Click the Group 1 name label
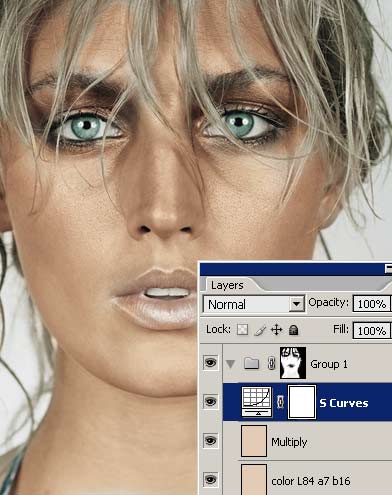 (x=329, y=364)
